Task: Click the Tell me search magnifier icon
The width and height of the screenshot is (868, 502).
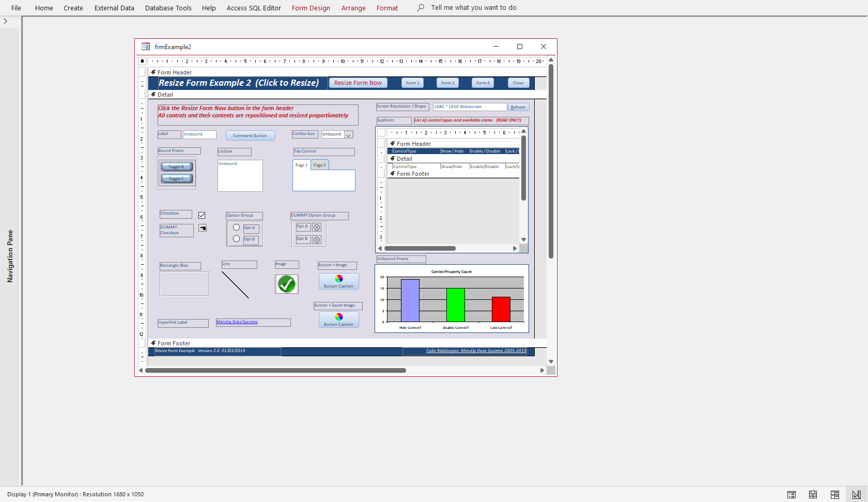Action: coord(421,8)
